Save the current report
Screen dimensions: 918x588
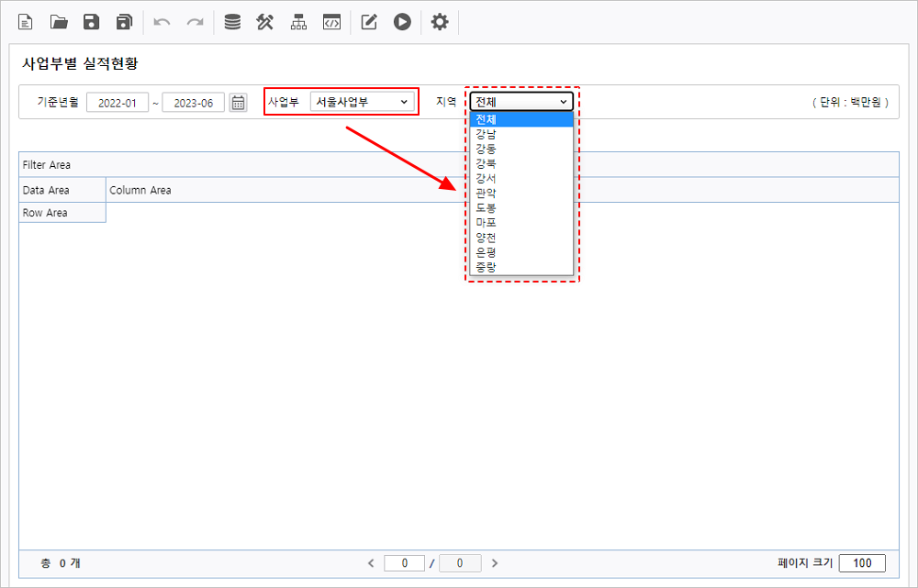(91, 22)
